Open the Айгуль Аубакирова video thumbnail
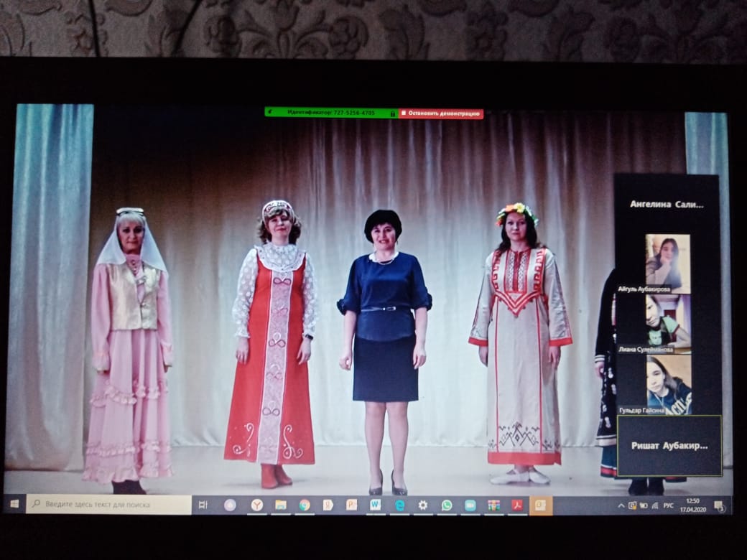 667,263
